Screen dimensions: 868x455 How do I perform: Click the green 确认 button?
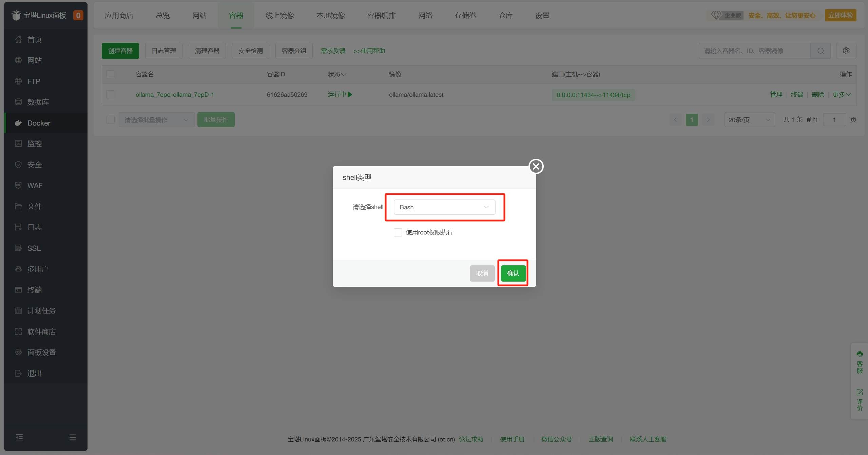(x=513, y=273)
